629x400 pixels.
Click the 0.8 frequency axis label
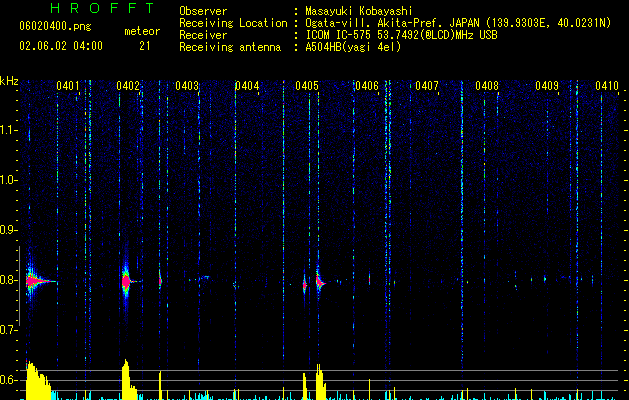8,280
